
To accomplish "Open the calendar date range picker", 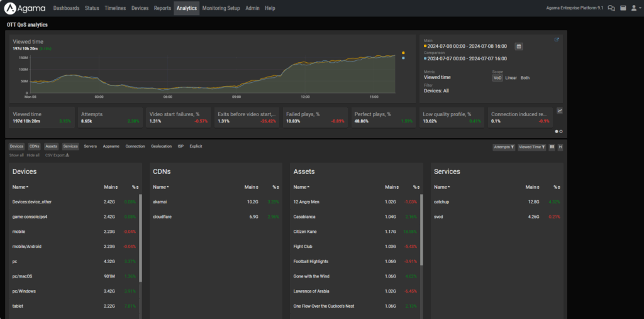I will click(519, 46).
